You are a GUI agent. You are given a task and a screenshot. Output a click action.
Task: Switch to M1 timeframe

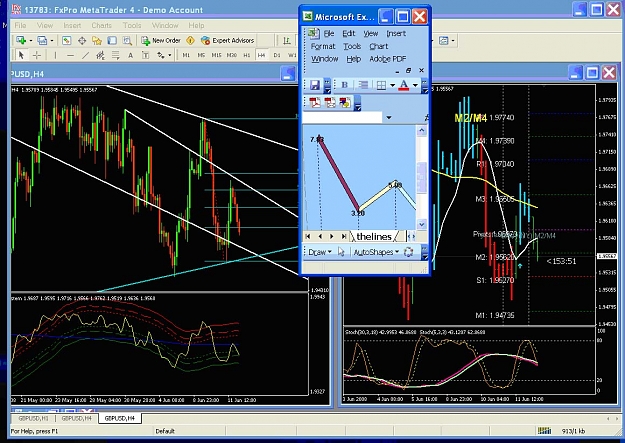pos(186,55)
